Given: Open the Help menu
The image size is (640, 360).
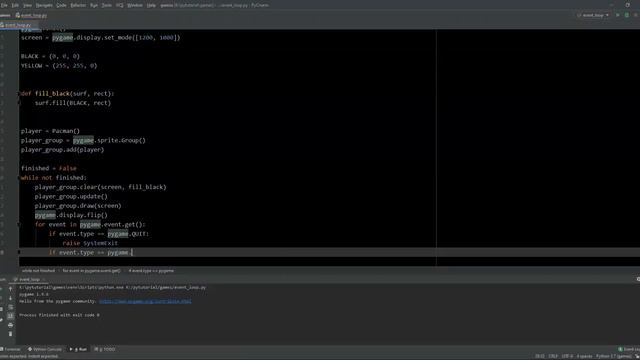Looking at the screenshot, I should click(x=151, y=5).
